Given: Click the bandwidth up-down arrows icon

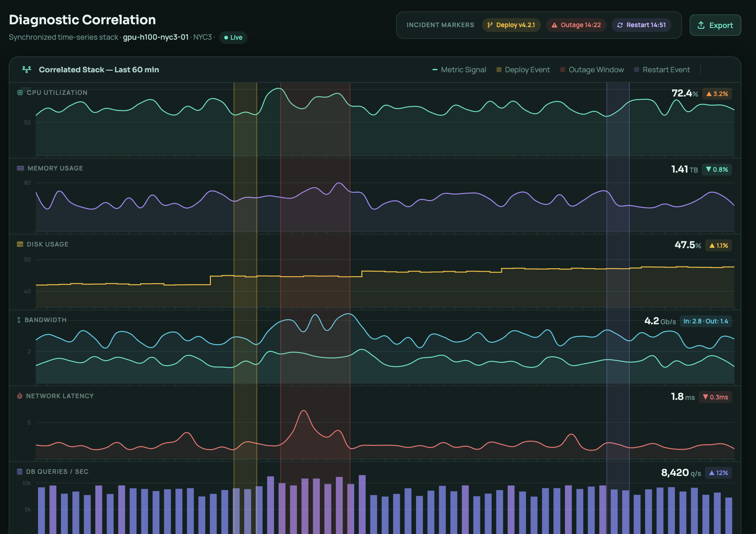Looking at the screenshot, I should click(19, 320).
